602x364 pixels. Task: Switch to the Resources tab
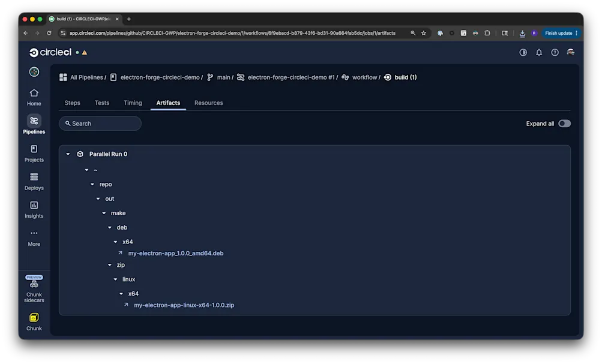point(208,103)
